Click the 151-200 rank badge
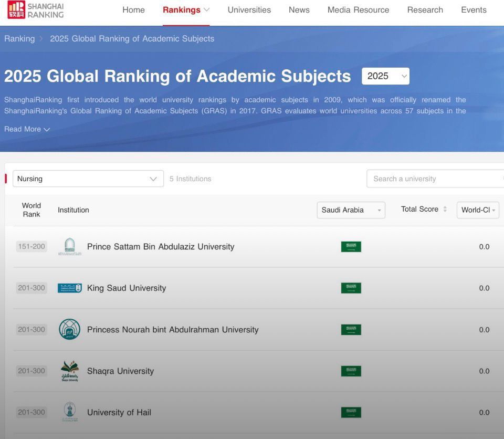 [31, 246]
